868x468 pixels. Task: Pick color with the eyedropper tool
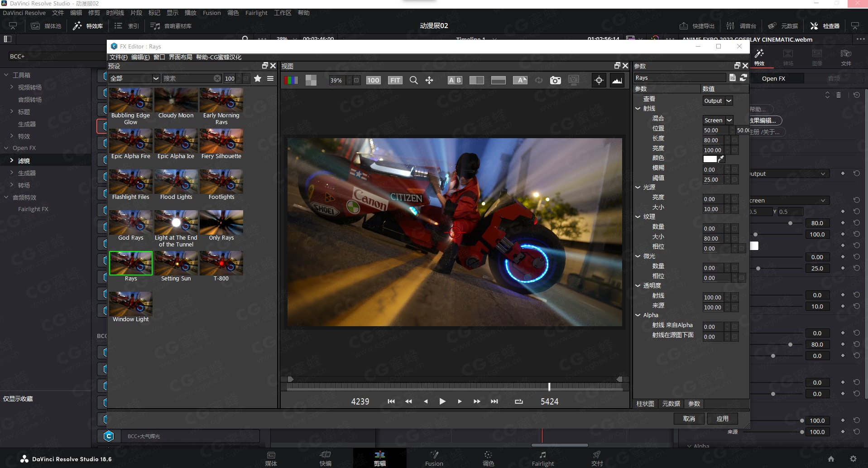[721, 159]
